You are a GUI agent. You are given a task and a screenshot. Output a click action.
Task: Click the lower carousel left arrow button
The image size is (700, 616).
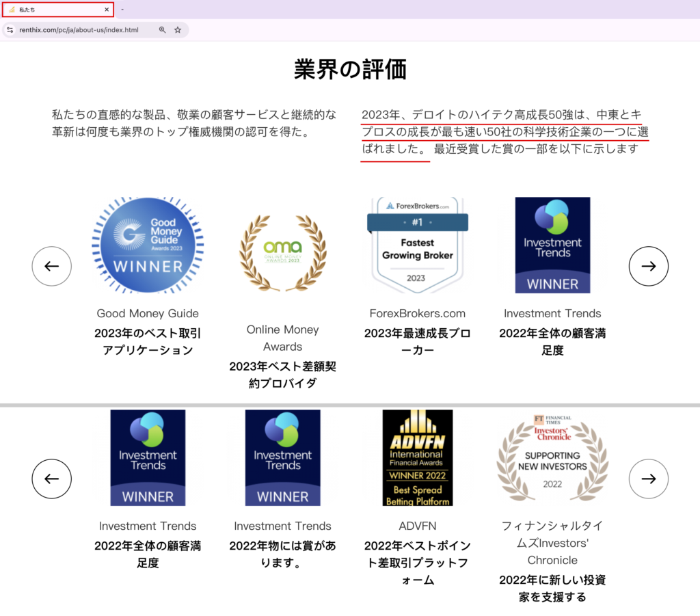tap(52, 479)
